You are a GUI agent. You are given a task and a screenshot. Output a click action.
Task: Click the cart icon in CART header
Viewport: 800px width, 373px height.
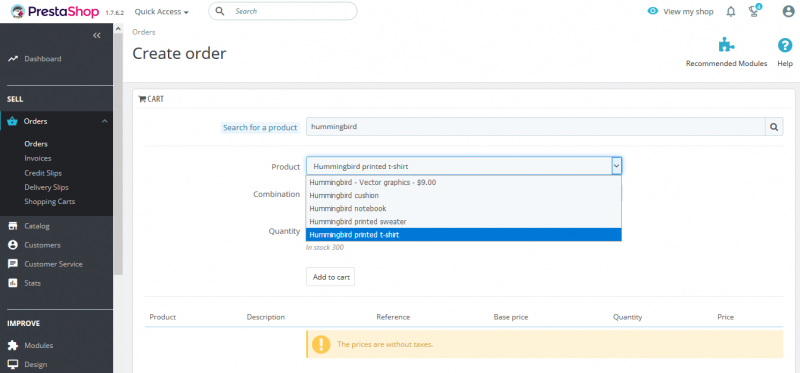coord(142,99)
